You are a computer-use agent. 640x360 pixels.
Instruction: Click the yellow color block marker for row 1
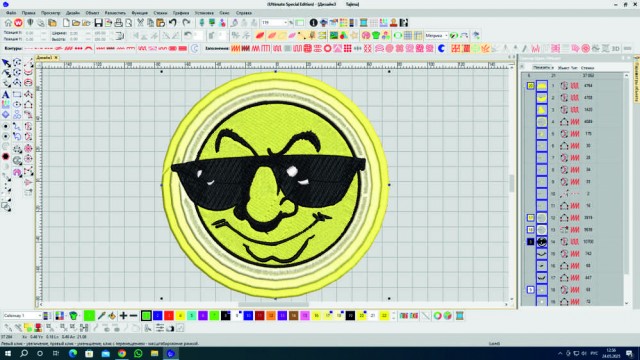pos(530,86)
